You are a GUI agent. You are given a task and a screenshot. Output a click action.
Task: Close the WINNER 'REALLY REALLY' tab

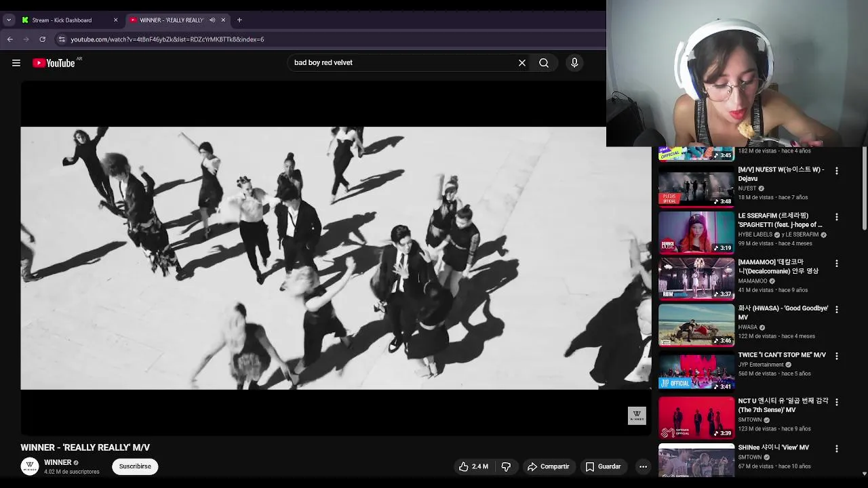tap(223, 20)
